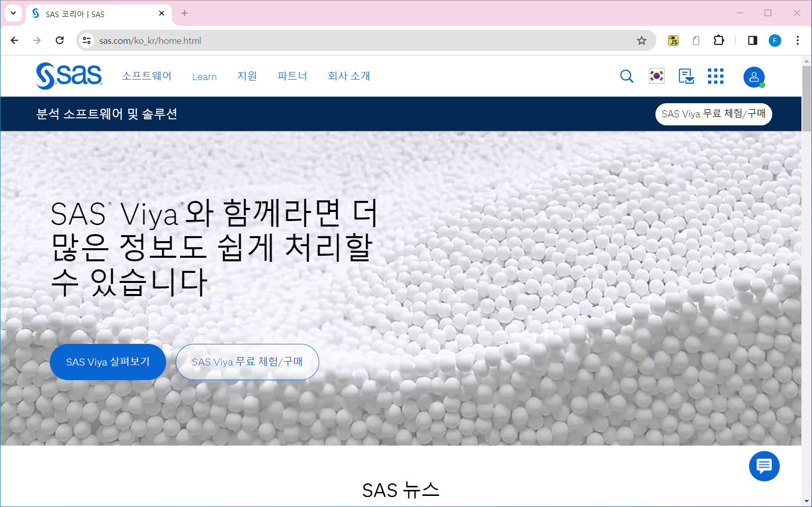812x507 pixels.
Task: Open the 회사 소개 menu
Action: tap(349, 76)
